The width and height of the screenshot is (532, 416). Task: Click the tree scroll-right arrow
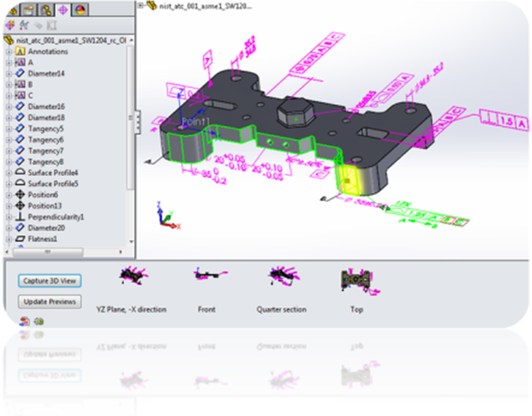click(x=121, y=252)
